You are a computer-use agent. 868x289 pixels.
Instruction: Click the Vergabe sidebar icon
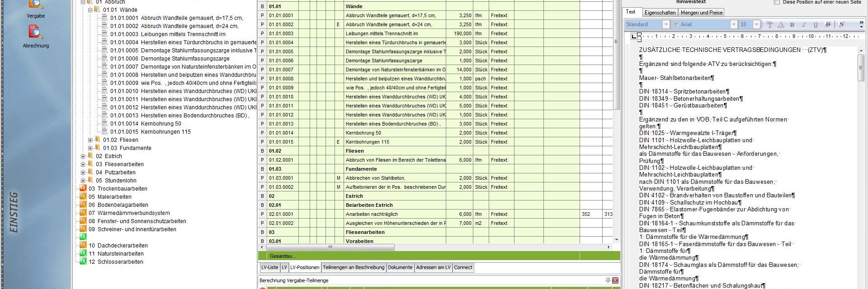(36, 5)
